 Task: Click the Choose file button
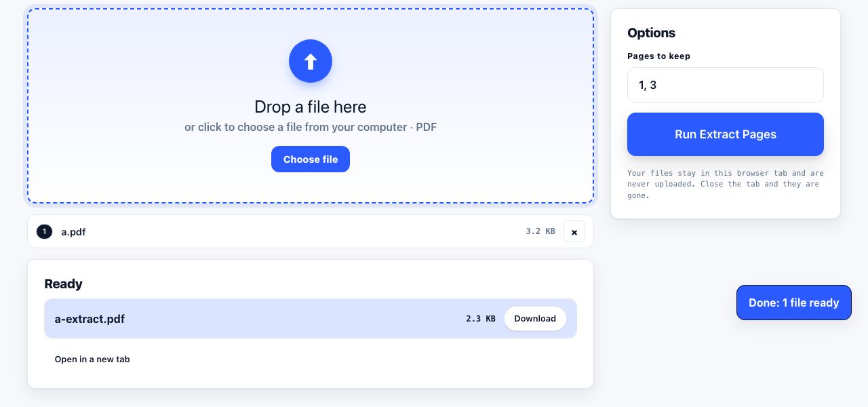pos(311,159)
